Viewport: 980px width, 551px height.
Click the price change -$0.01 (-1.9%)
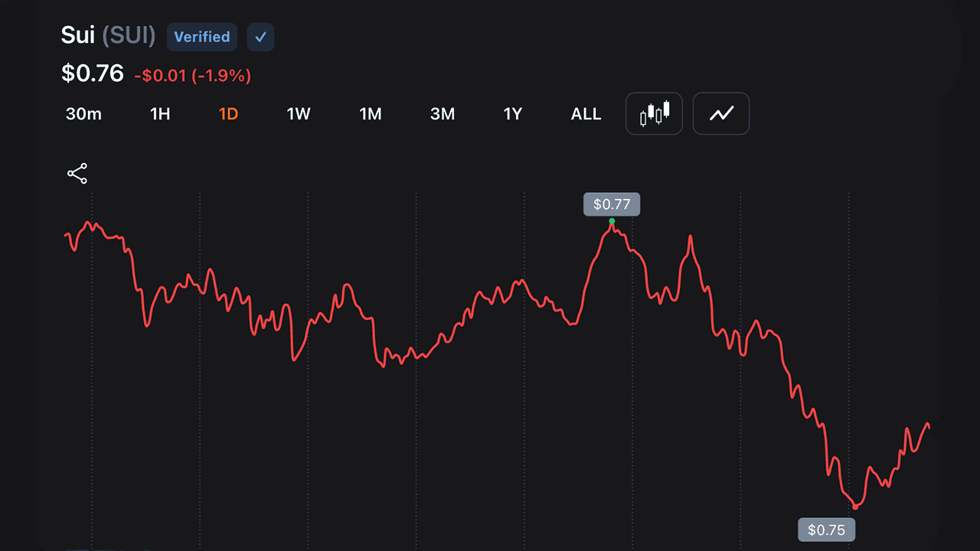click(193, 76)
